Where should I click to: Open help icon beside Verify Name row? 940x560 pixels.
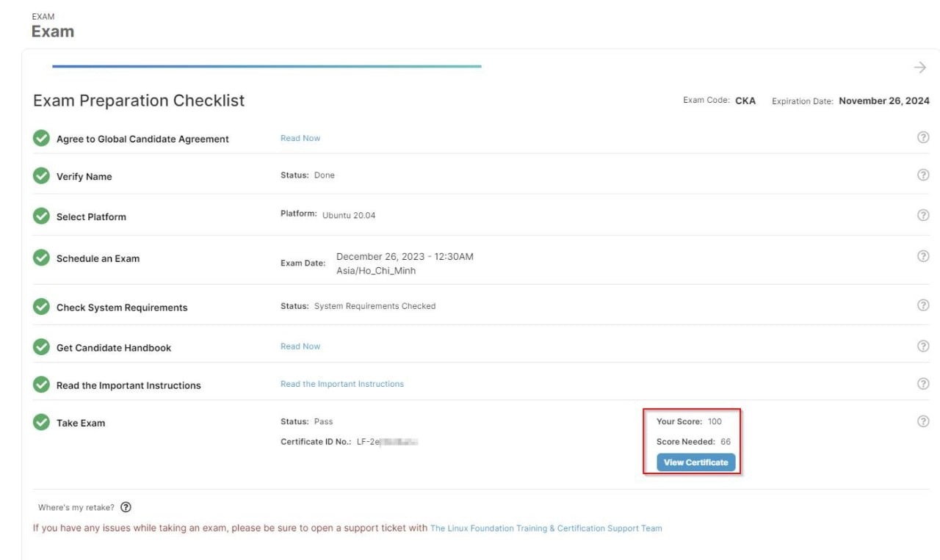923,175
